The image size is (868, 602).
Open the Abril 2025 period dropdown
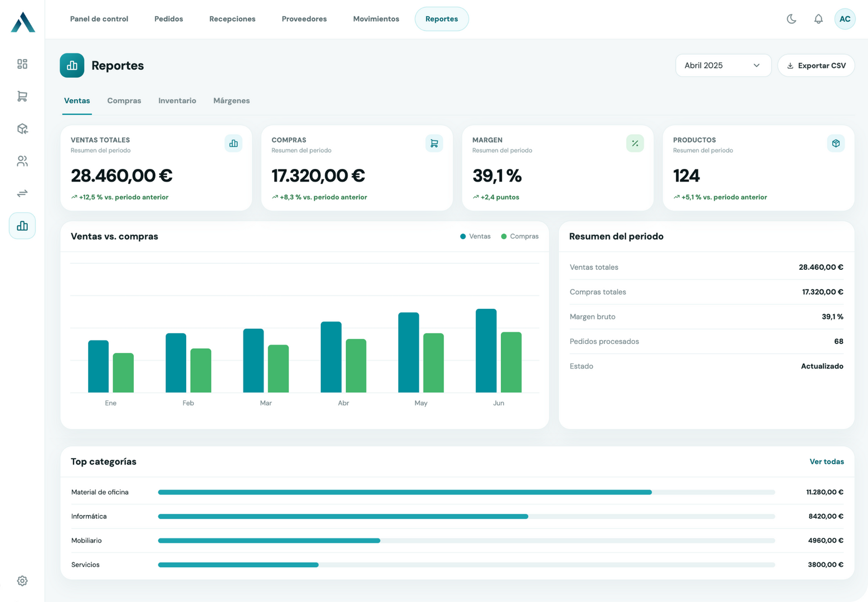[x=723, y=65]
